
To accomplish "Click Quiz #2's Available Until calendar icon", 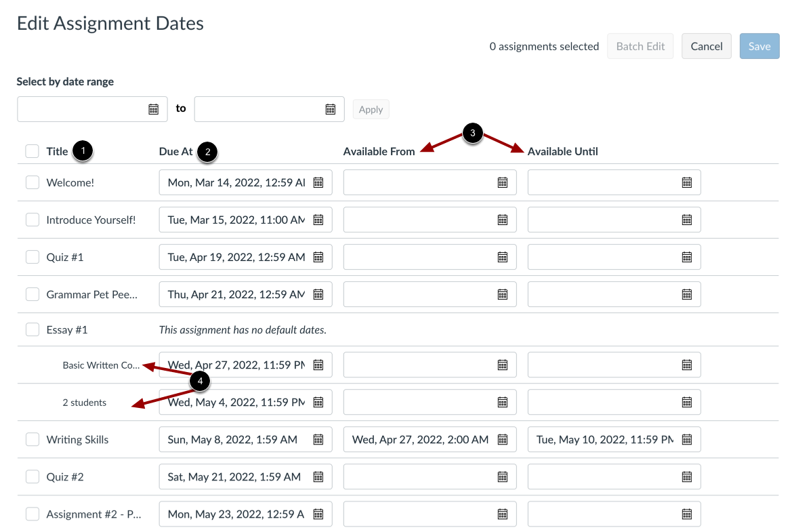I will point(687,476).
